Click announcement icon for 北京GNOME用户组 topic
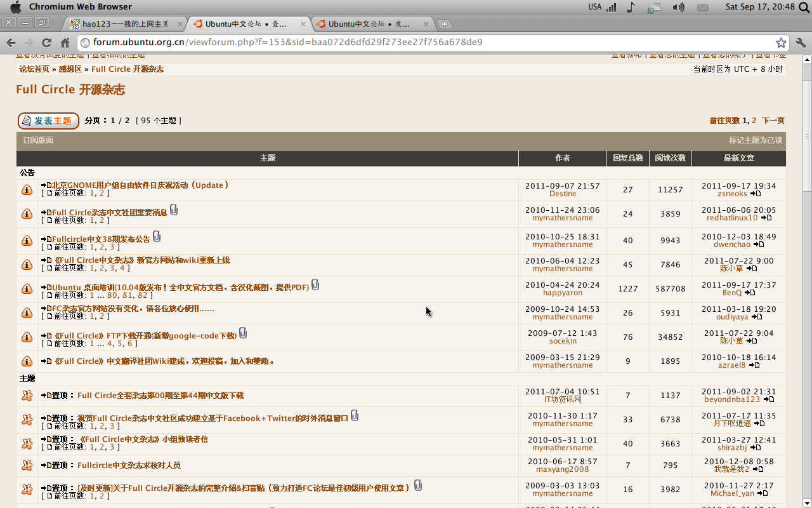 click(27, 190)
